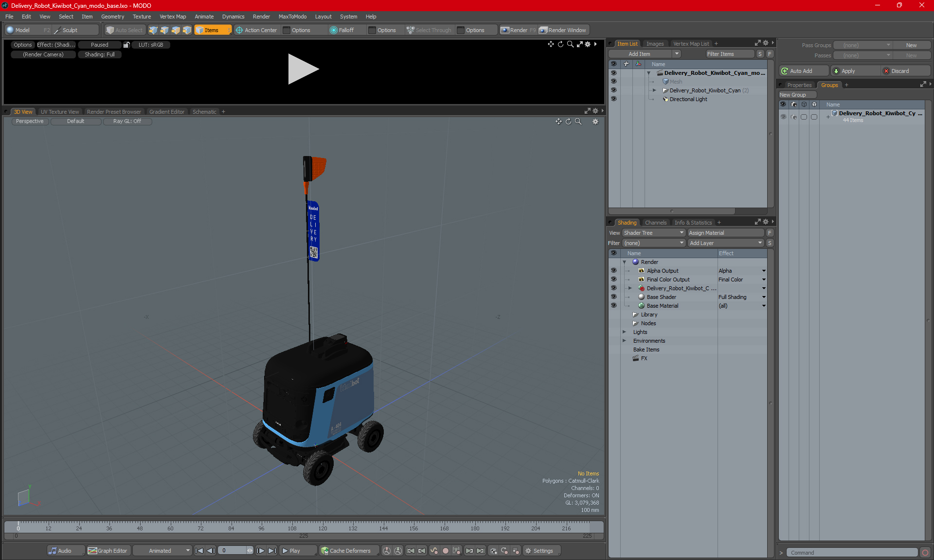Open the Geometry menu
The height and width of the screenshot is (560, 934).
(112, 17)
